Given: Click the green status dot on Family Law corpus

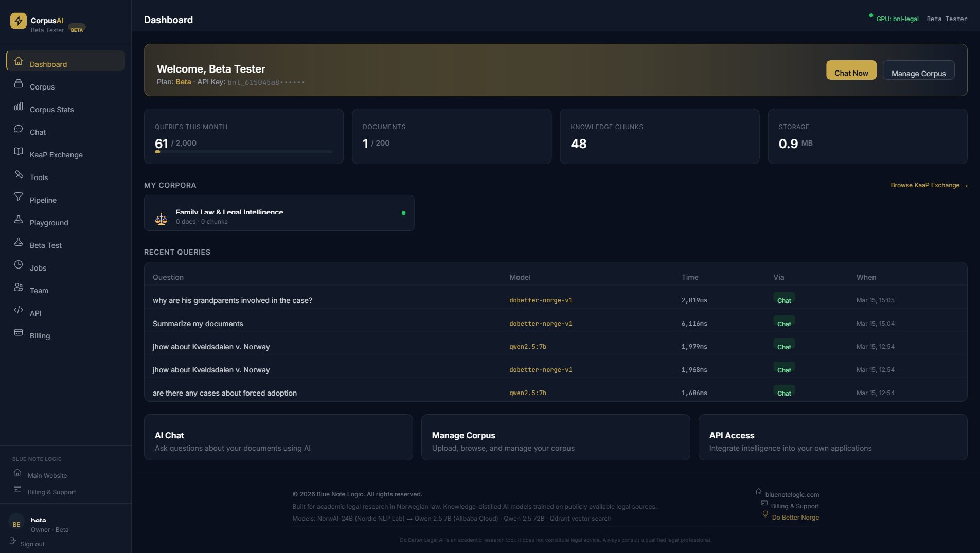Looking at the screenshot, I should [x=403, y=212].
